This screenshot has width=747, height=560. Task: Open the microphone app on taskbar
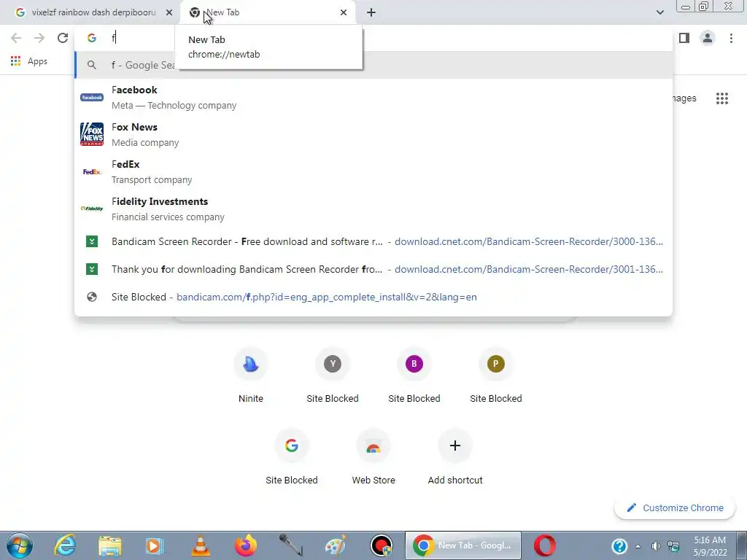(290, 545)
